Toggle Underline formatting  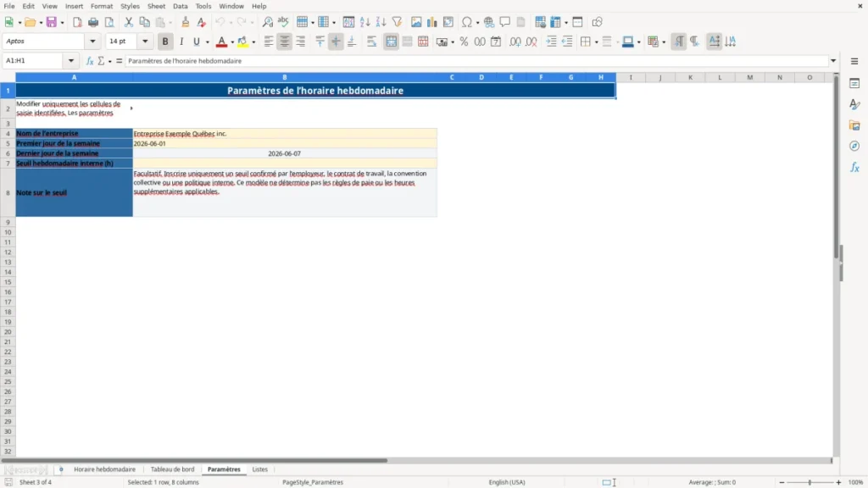196,42
